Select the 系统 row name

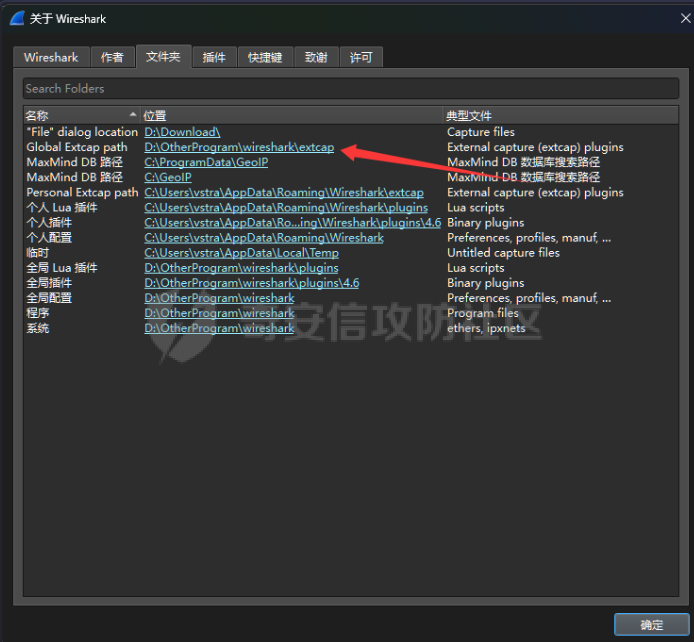[x=38, y=328]
